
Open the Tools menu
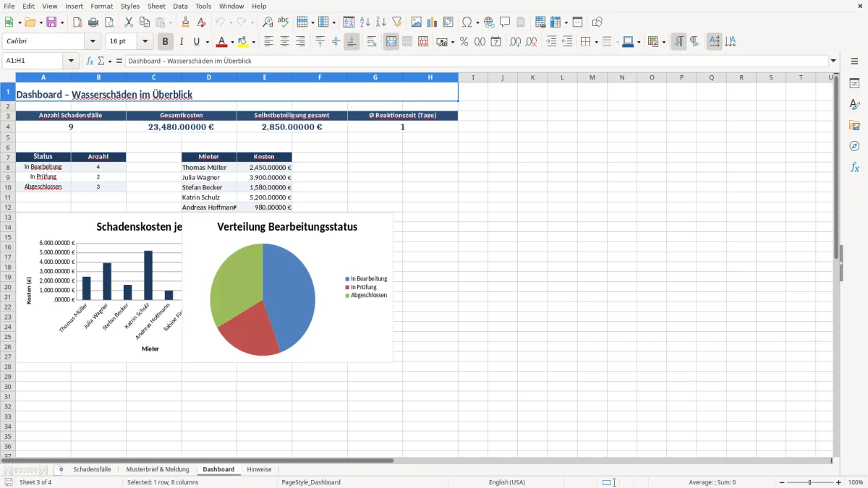(203, 6)
